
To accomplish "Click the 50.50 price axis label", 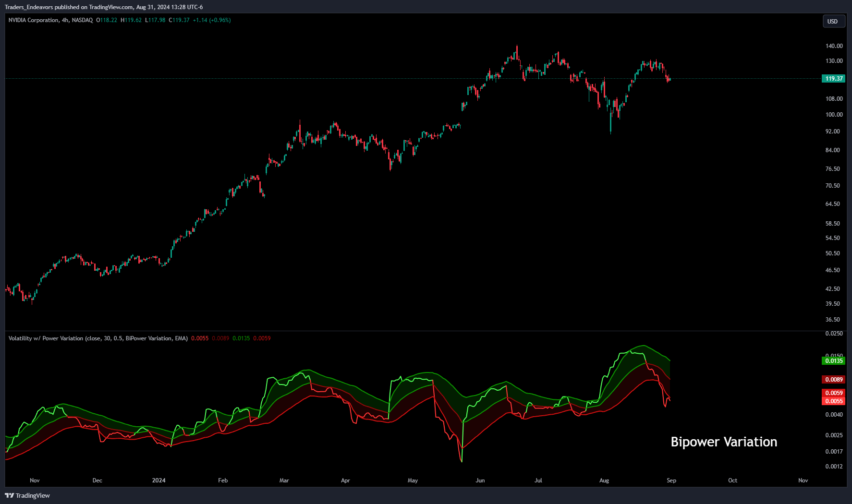I will point(832,253).
